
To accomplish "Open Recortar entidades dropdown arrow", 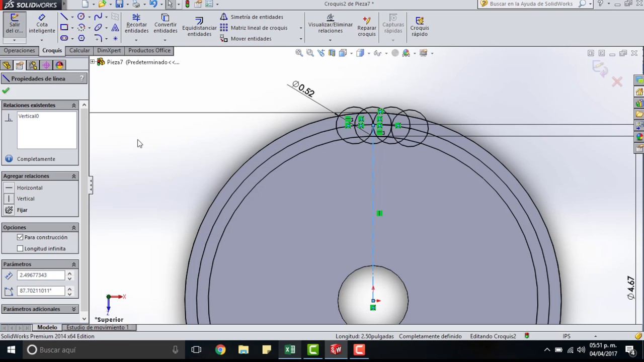I will [x=136, y=40].
